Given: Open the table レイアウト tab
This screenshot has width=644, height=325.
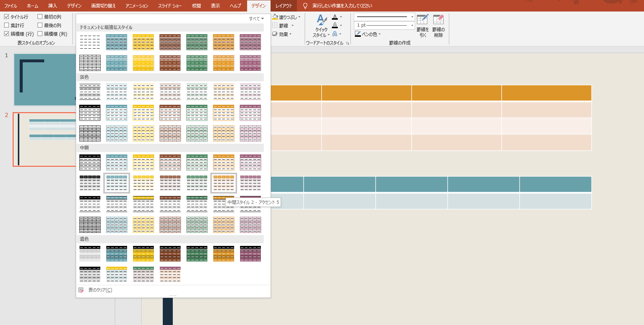Looking at the screenshot, I should tap(284, 6).
